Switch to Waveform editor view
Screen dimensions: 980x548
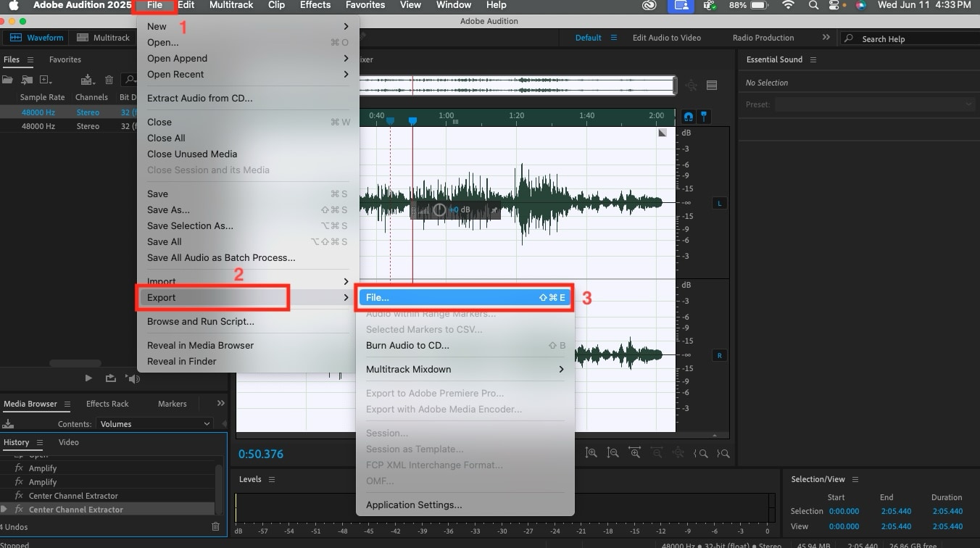36,38
